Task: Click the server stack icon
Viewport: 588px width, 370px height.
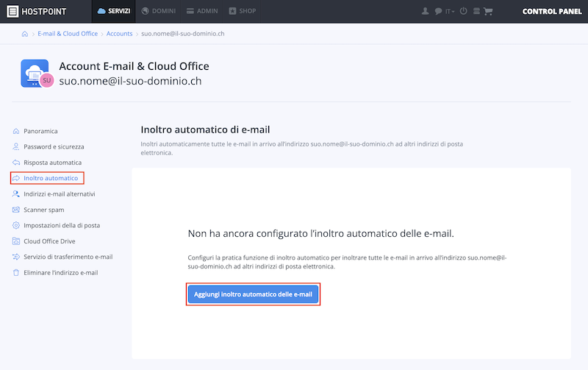Action: (476, 11)
